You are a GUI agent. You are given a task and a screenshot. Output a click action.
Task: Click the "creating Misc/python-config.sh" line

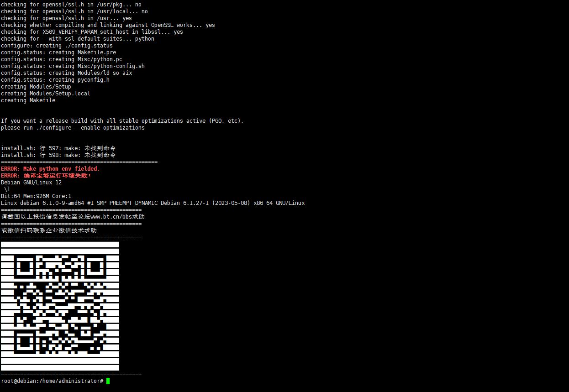(73, 66)
